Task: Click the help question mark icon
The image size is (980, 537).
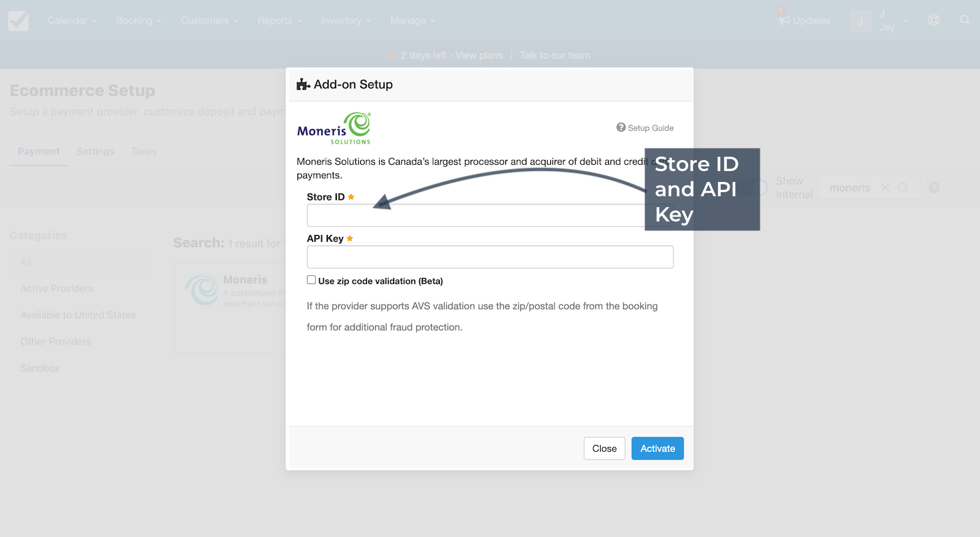Action: pos(934,187)
